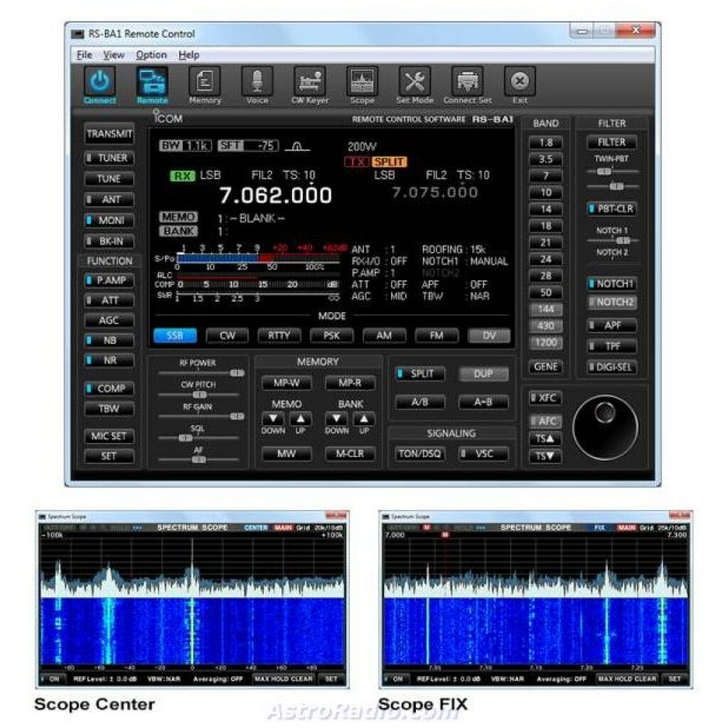Toggle the VSC signaling button
The height and width of the screenshot is (728, 728).
483,454
